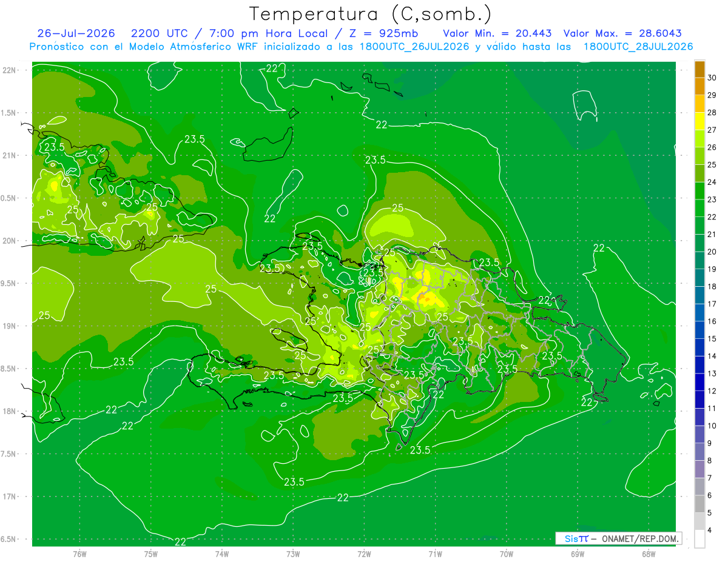Click the '21N' latitude axis label
This screenshot has width=728, height=562.
[x=10, y=155]
